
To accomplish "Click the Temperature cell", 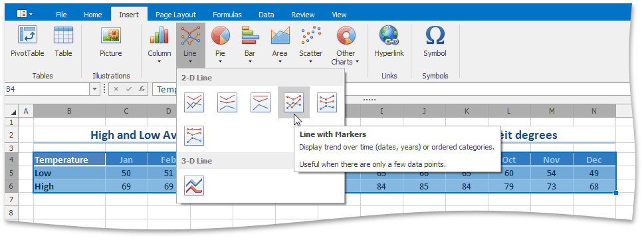I will 69,160.
